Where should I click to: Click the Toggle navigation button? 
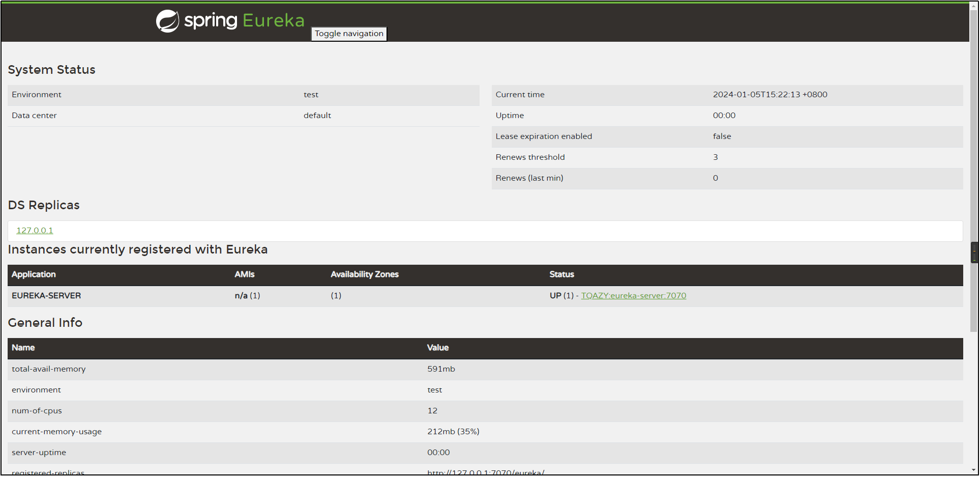click(x=349, y=34)
